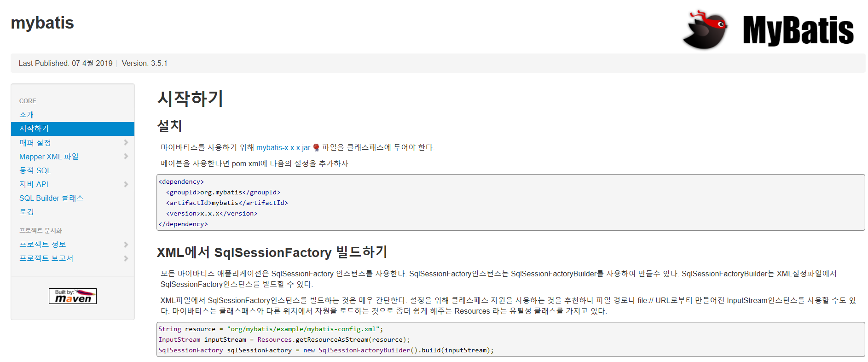This screenshot has height=362, width=868.
Task: Open the 프로젝트 보고서 page
Action: point(46,258)
